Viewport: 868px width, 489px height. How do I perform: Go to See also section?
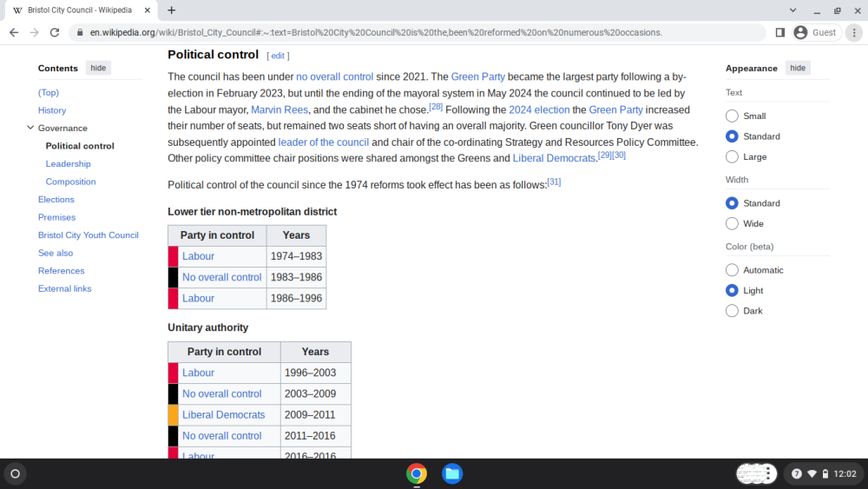56,253
